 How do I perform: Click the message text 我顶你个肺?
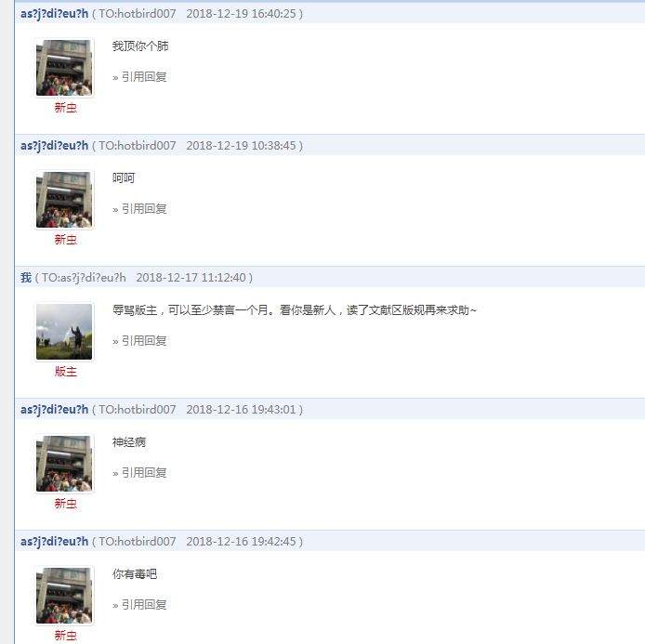point(140,46)
